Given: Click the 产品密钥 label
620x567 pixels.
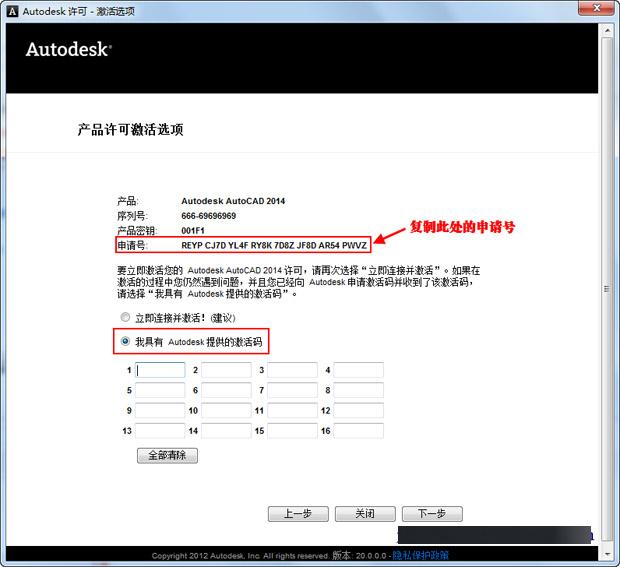Looking at the screenshot, I should coord(137,231).
